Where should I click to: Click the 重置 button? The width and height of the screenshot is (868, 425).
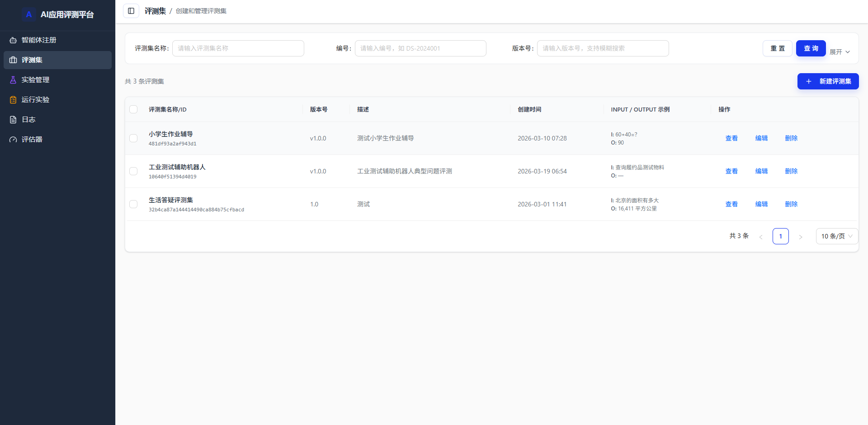coord(778,48)
